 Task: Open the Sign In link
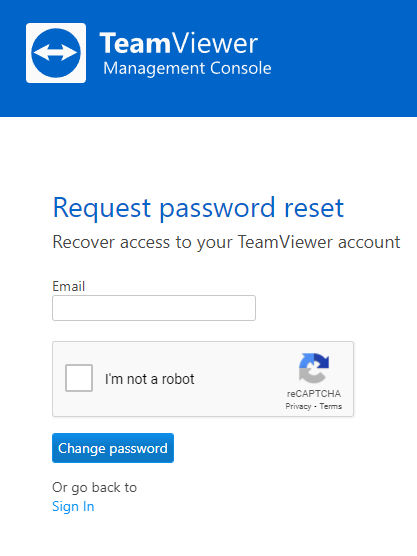tap(73, 506)
